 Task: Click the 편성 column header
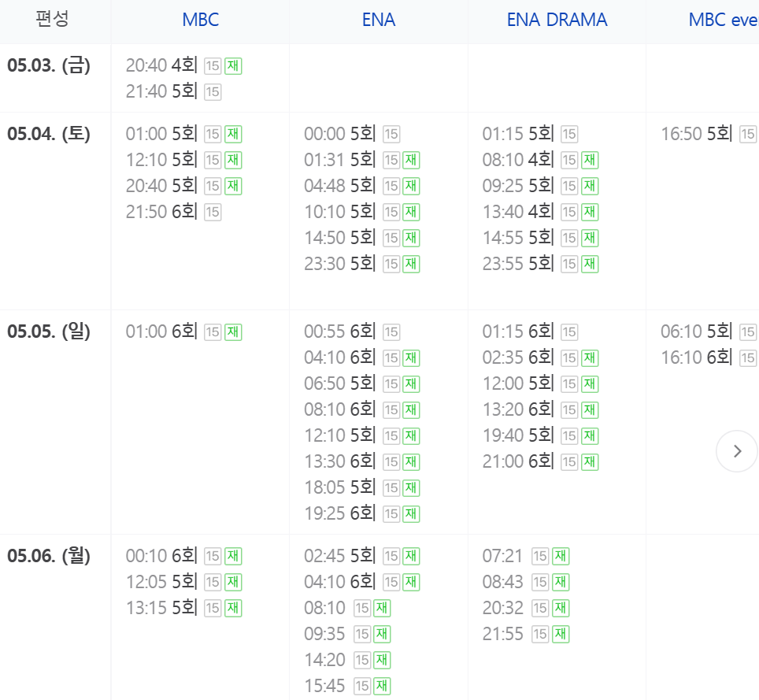click(x=52, y=19)
